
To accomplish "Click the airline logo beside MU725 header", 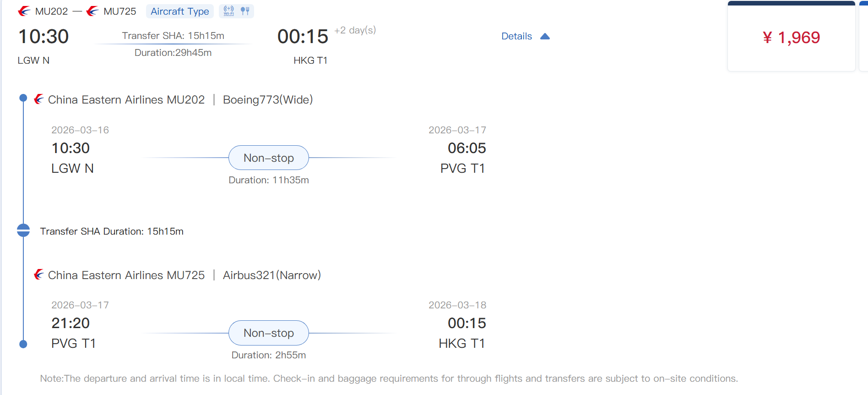I will (92, 11).
